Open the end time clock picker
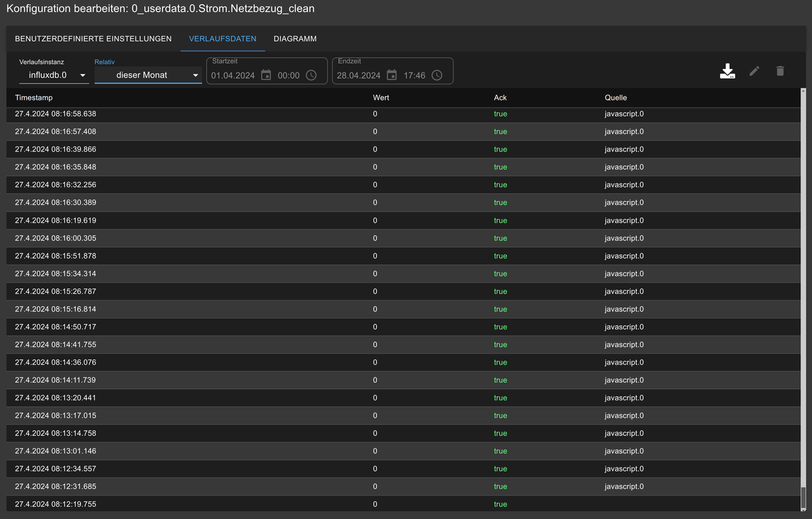Screen dimensions: 812x519 pyautogui.click(x=437, y=75)
